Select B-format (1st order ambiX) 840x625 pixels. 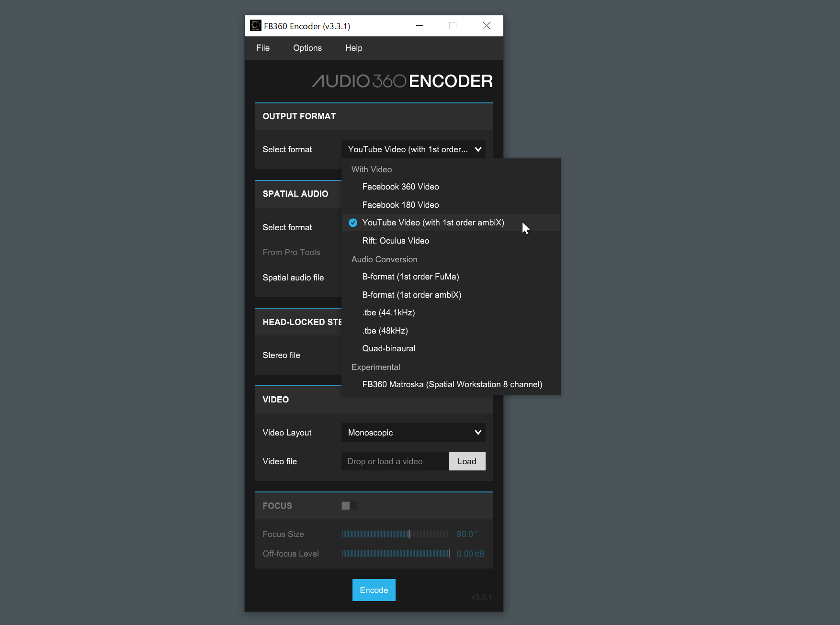tap(451, 295)
